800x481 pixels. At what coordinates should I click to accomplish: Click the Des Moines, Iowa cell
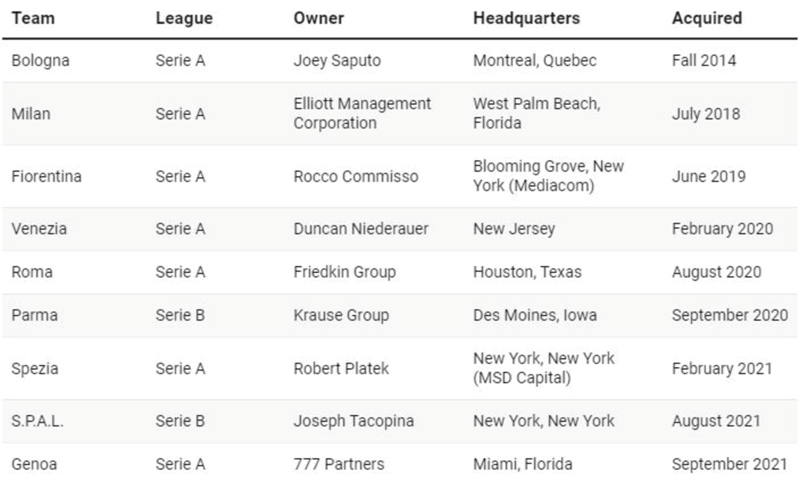pos(535,315)
